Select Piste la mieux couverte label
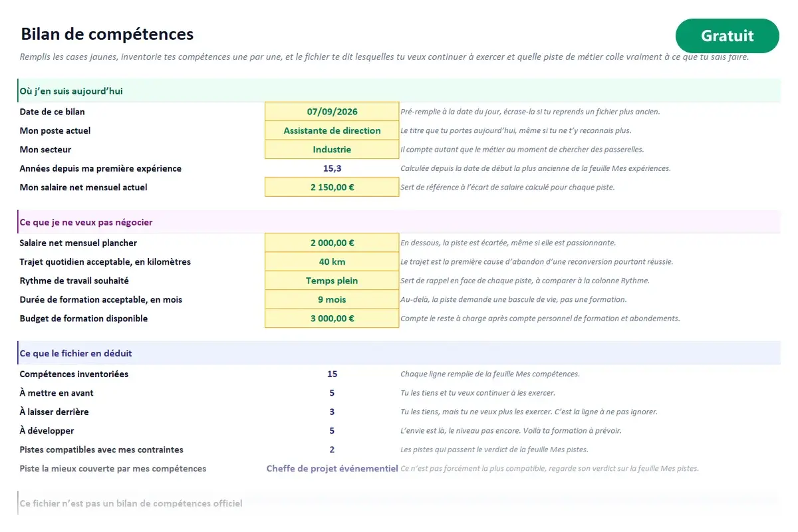 (113, 468)
